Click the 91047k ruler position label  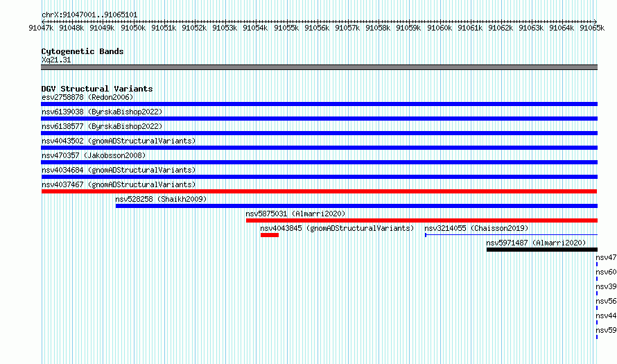click(41, 28)
